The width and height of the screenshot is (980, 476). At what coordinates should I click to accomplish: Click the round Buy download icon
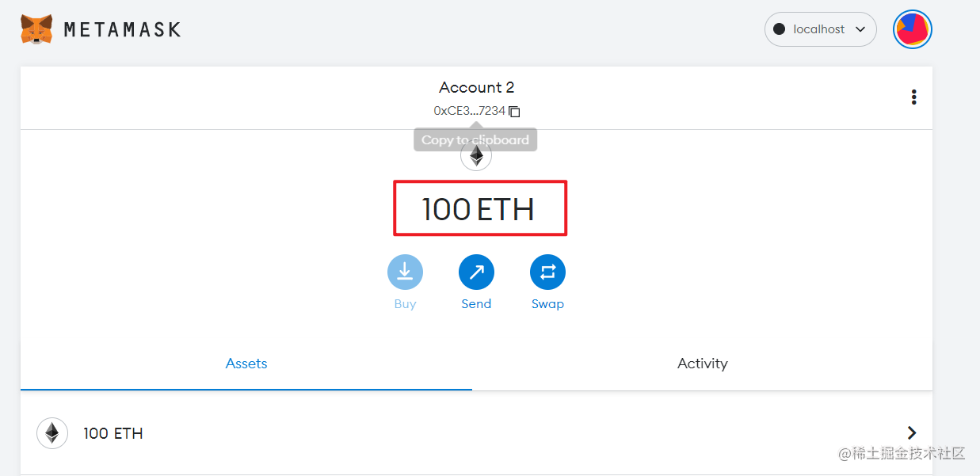pos(405,272)
